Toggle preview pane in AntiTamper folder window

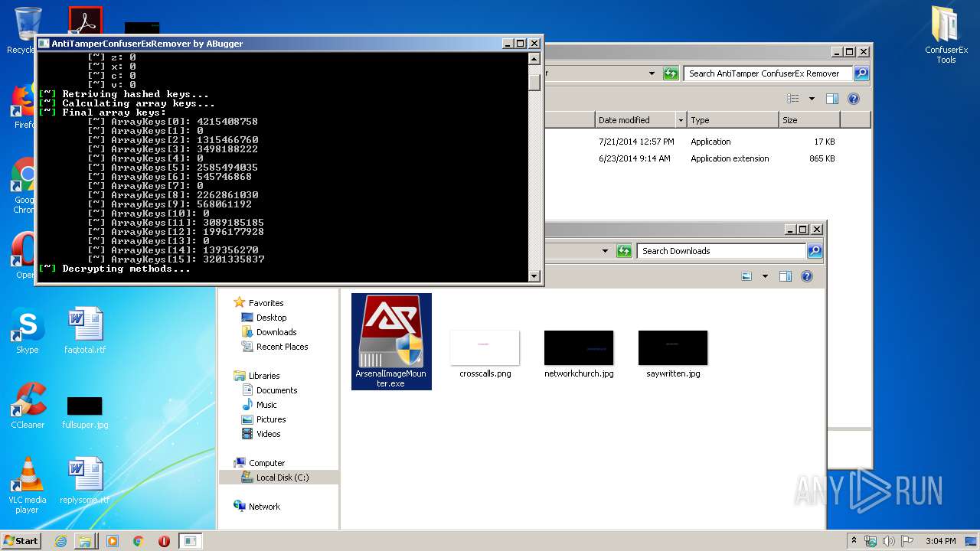[x=832, y=99]
